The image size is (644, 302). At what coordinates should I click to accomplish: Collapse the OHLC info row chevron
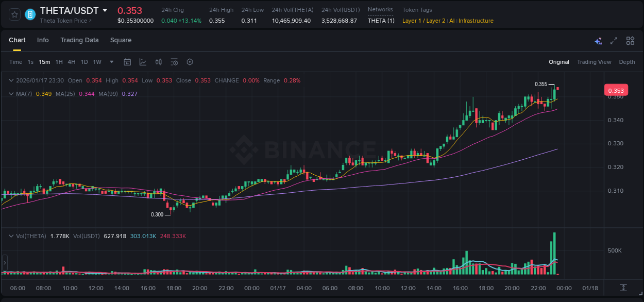10,80
